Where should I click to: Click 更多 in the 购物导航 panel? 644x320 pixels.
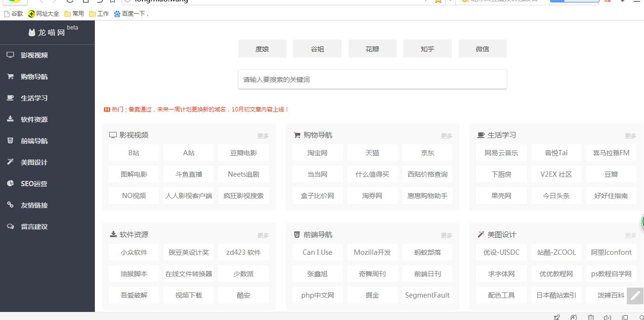[446, 136]
